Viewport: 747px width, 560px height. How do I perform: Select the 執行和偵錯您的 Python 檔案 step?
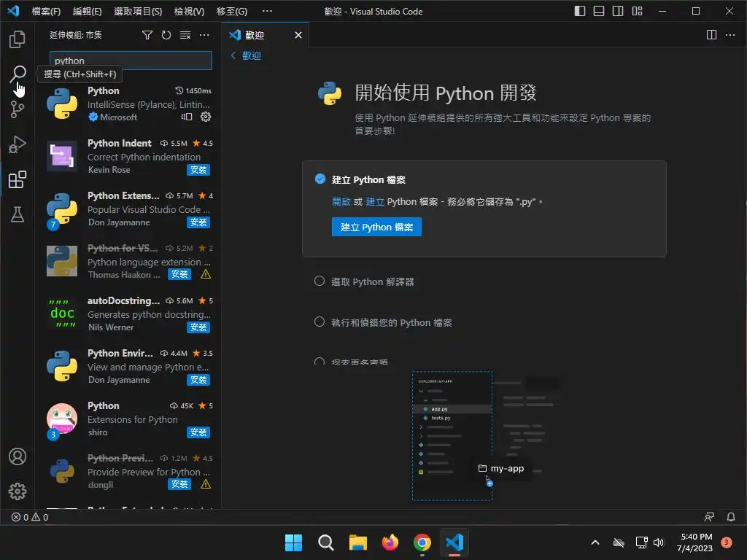coord(392,323)
